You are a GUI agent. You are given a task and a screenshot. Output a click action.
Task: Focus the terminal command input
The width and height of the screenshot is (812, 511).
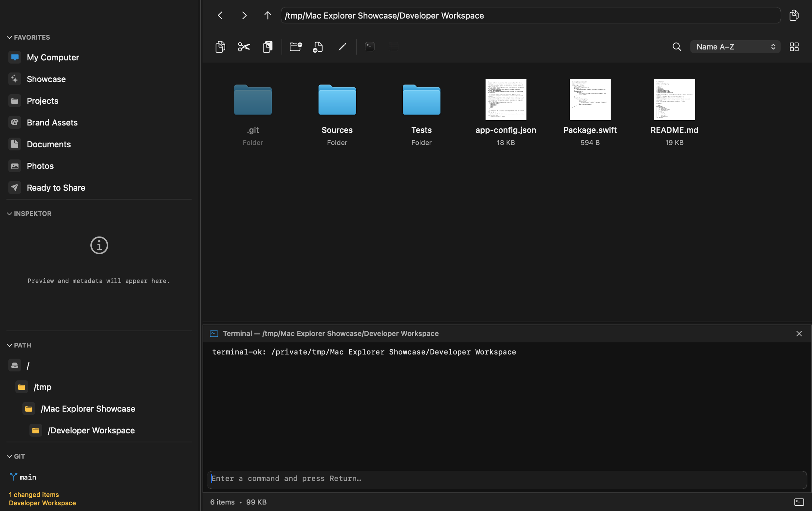point(507,479)
